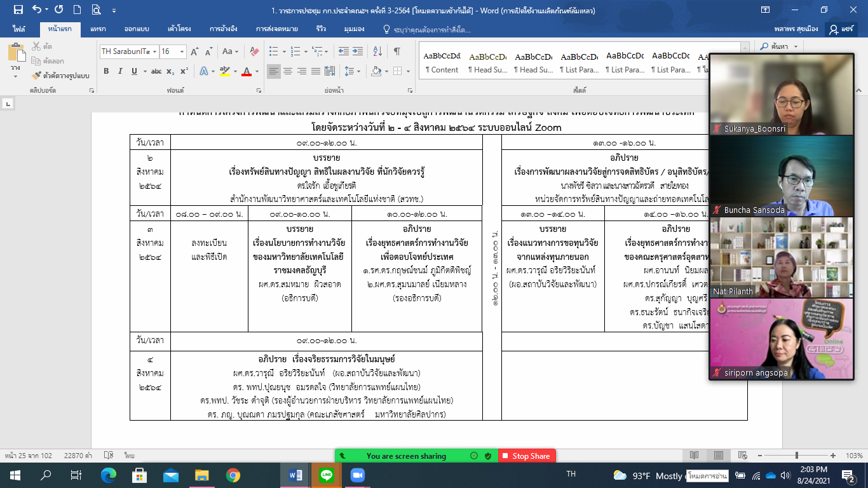Expand the Paste options arrow
The height and width of the screenshot is (488, 868).
click(x=15, y=76)
